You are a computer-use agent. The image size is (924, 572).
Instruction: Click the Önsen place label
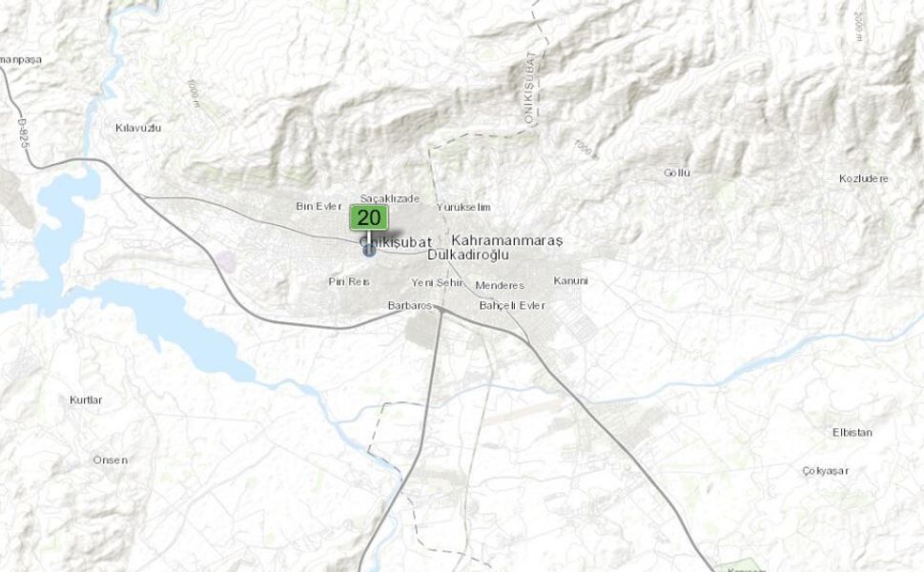(111, 460)
